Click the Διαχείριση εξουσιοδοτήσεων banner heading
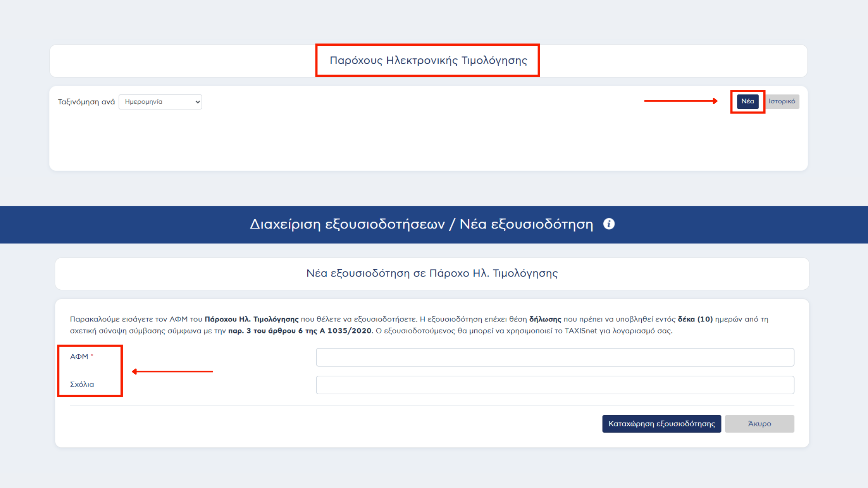This screenshot has width=868, height=488. click(422, 224)
